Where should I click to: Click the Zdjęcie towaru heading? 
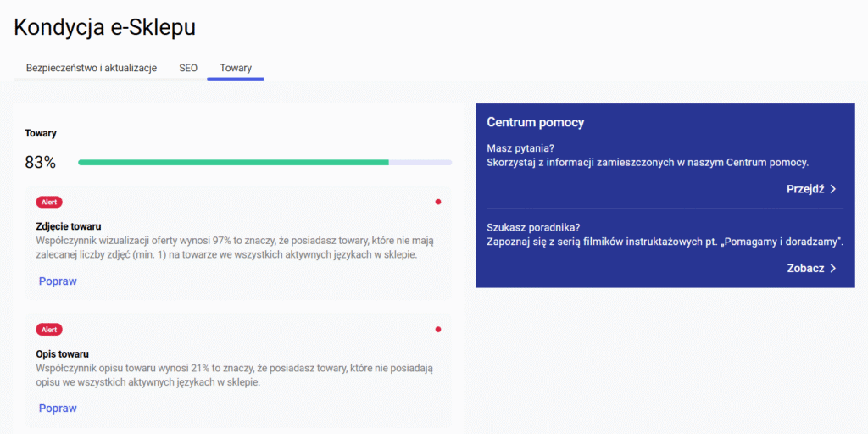coord(68,226)
